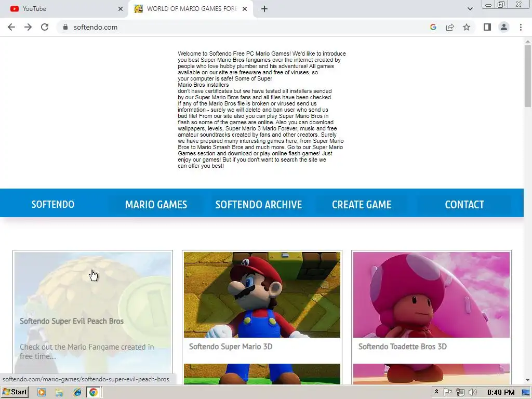532x399 pixels.
Task: Open the Softendo Toadette Bros 3D thumbnail
Action: (431, 295)
